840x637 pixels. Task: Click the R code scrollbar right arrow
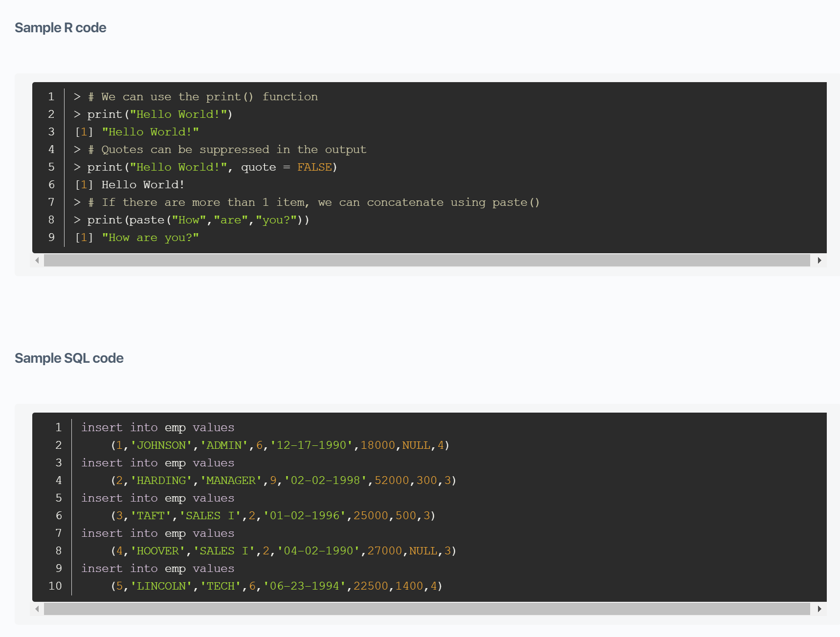coord(819,260)
